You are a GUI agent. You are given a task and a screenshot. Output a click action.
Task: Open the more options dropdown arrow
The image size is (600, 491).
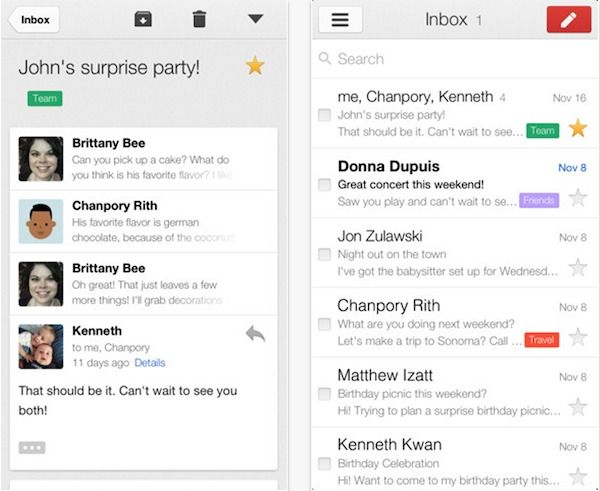255,19
